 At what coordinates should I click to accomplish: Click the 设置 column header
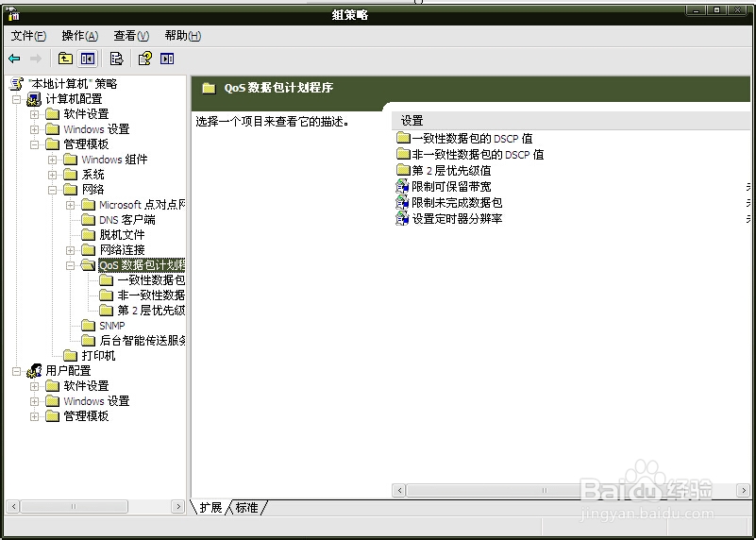click(x=571, y=121)
